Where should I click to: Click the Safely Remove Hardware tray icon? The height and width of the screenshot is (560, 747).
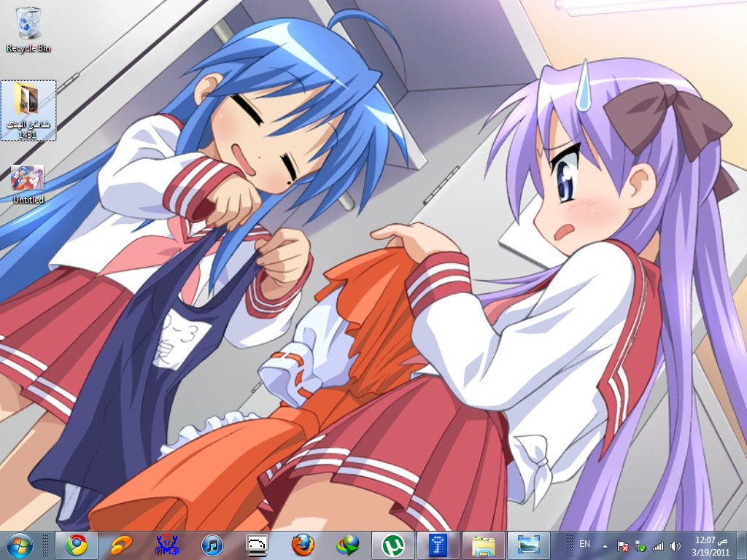640,545
